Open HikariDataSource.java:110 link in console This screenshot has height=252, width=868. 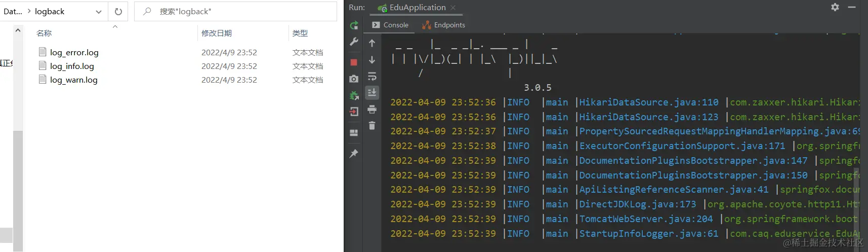coord(649,102)
